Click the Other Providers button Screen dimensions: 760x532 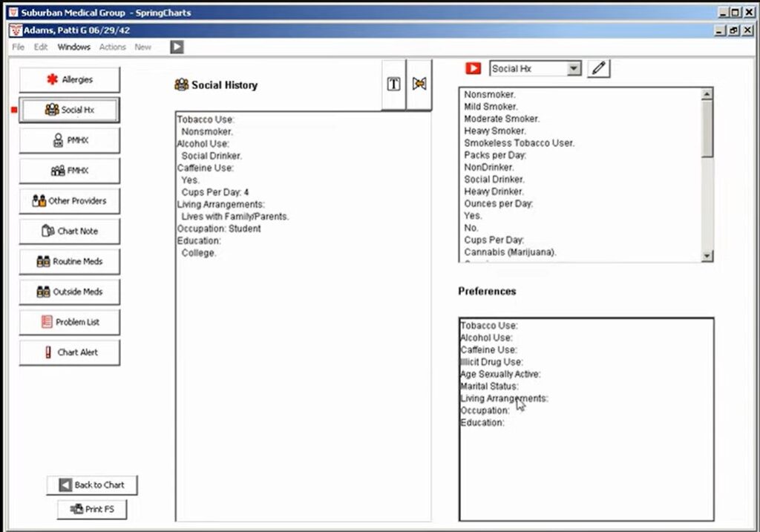point(69,200)
